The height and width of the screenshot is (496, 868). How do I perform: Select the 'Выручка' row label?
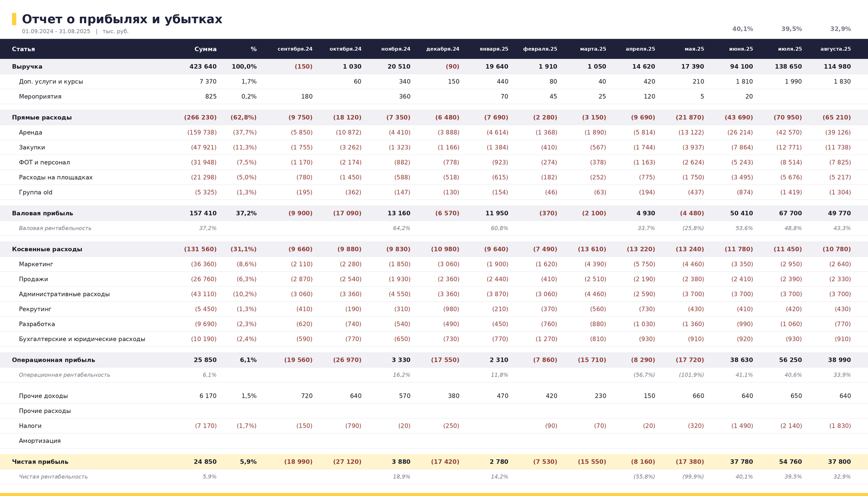click(27, 67)
